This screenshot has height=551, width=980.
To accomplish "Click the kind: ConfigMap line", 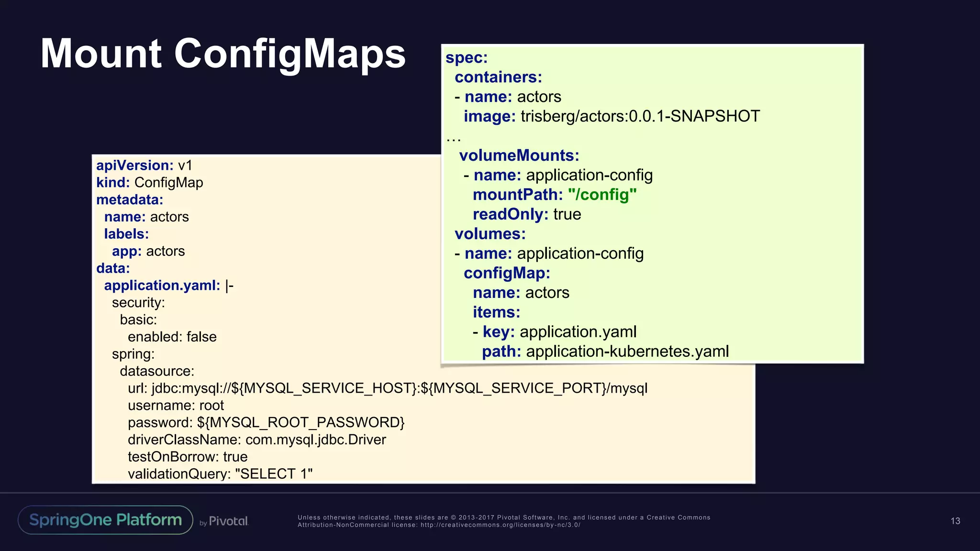I will coord(150,183).
